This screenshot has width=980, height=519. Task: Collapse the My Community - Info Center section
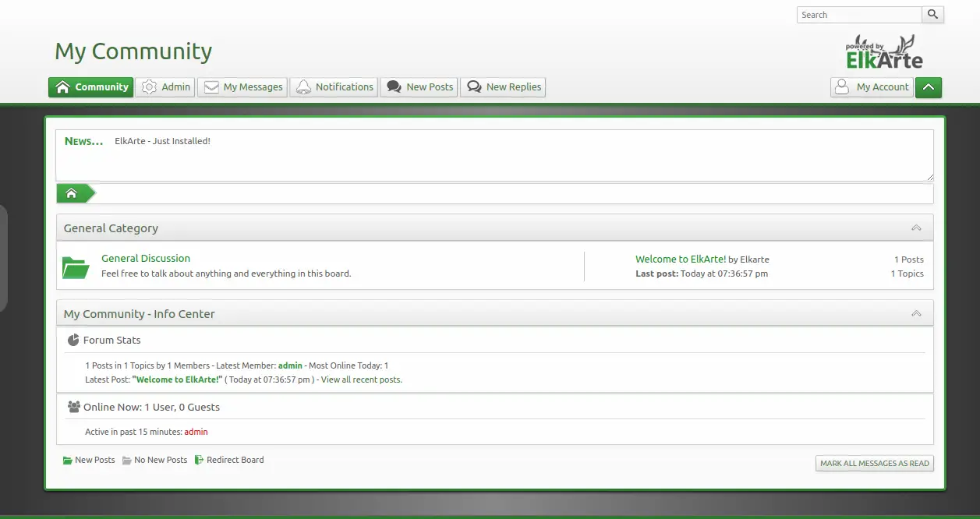(916, 314)
